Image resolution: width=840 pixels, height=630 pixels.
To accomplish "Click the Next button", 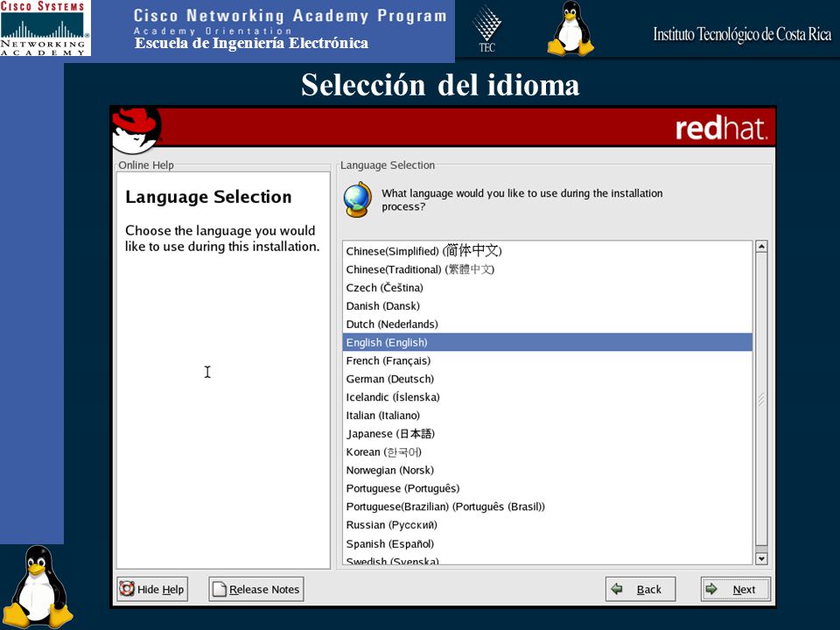I will [736, 589].
